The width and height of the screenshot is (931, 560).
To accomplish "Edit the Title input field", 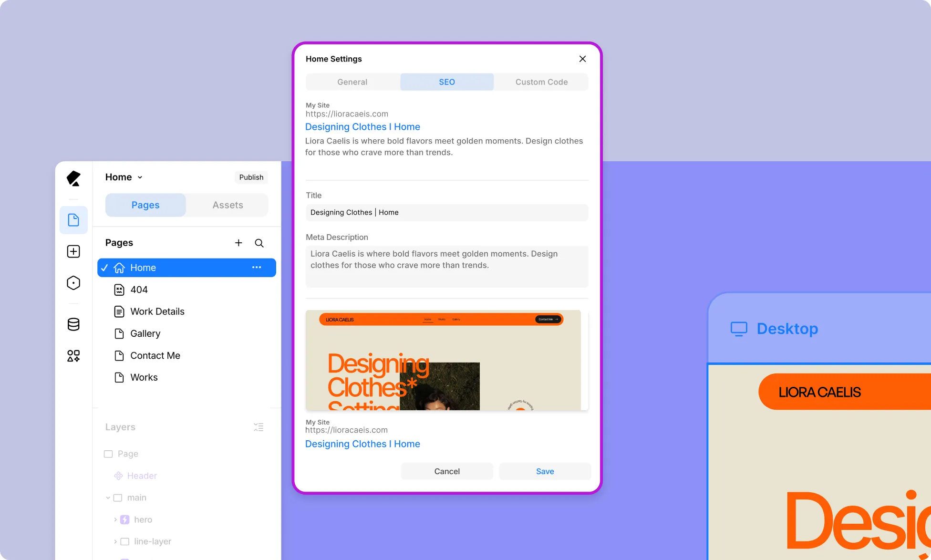I will [447, 213].
